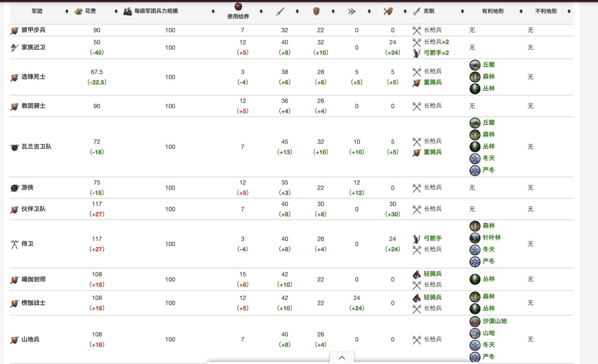598x364 pixels.
Task: Click the coins icon beside 花费
Action: tap(78, 11)
